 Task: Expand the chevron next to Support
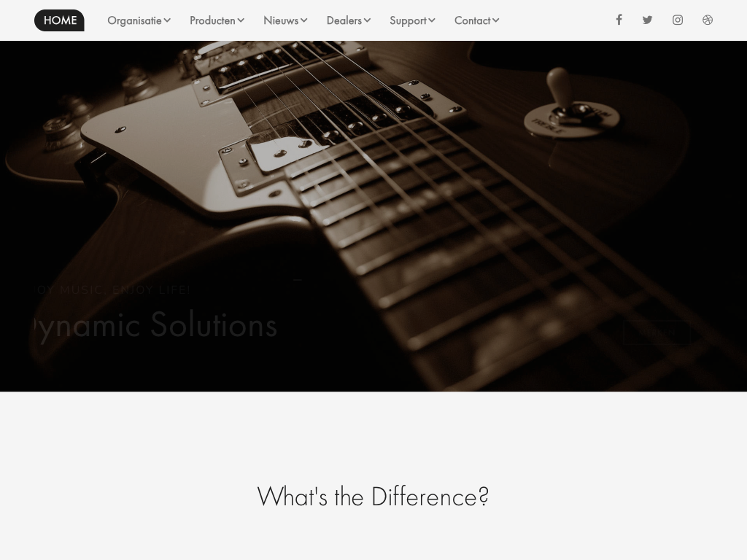[x=432, y=20]
